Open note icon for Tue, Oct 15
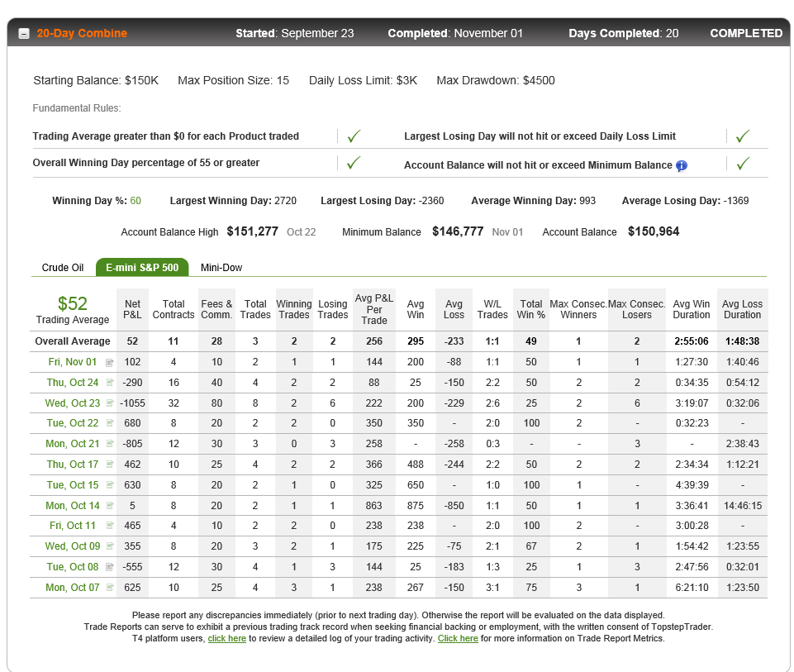794x672 pixels. (x=109, y=484)
